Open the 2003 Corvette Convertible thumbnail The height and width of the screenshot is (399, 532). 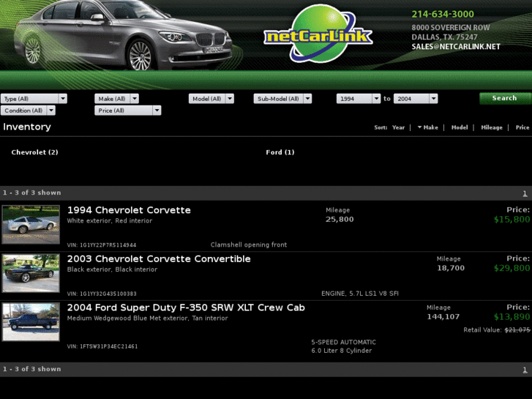pyautogui.click(x=31, y=273)
